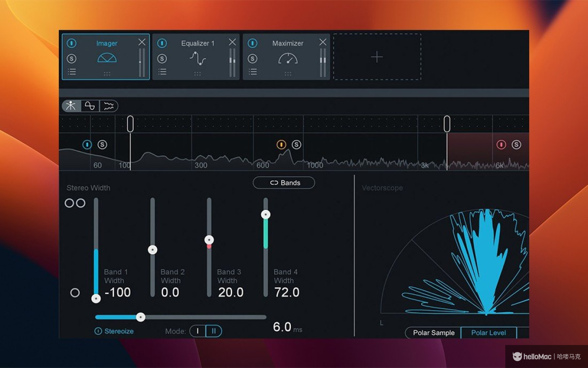588x368 pixels.
Task: Solo the high band near 6k
Action: [x=516, y=145]
